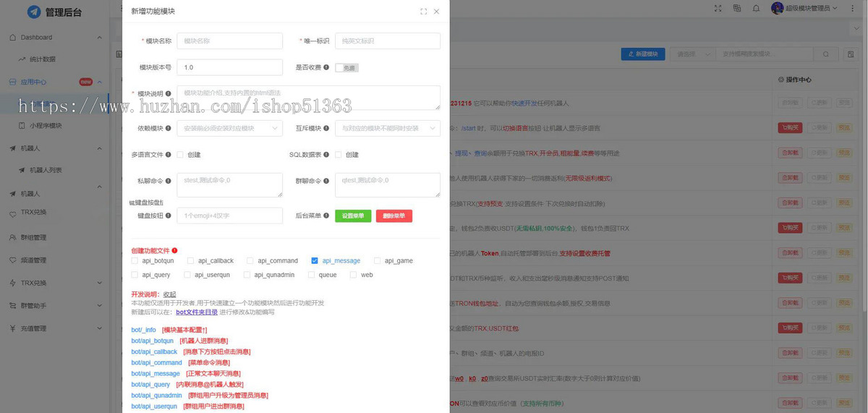Uncheck the api_message checkbox
This screenshot has height=413, width=868.
(315, 260)
